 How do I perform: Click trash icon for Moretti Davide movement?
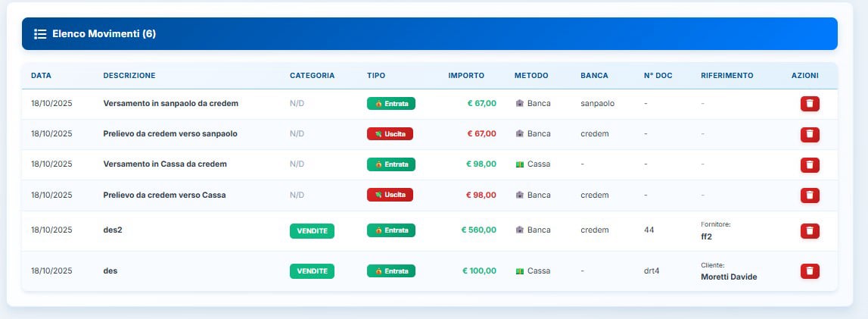(x=810, y=271)
